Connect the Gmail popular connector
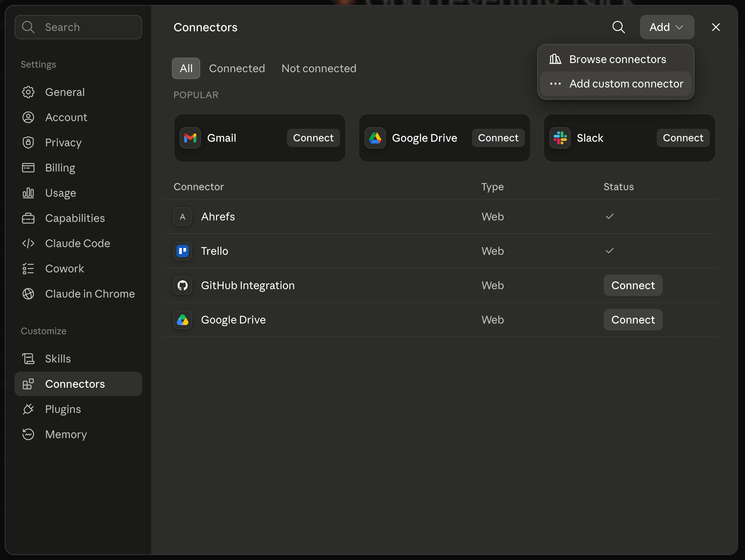 313,138
